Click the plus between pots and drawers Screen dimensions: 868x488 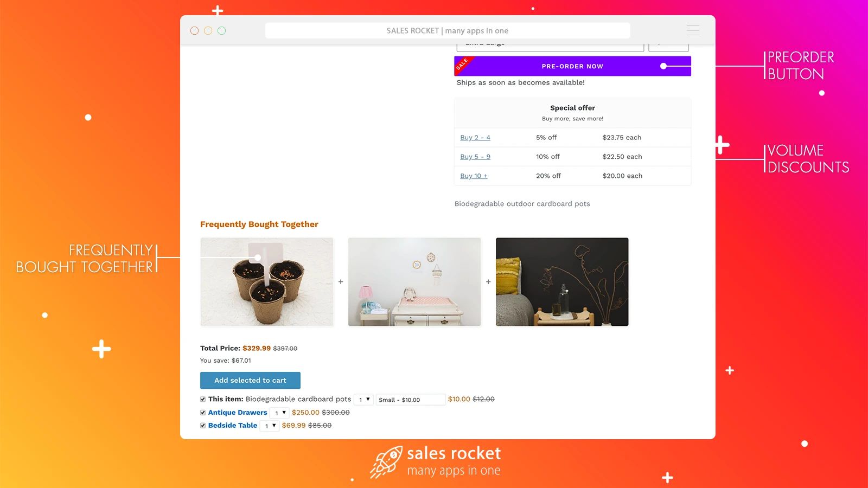pyautogui.click(x=341, y=282)
